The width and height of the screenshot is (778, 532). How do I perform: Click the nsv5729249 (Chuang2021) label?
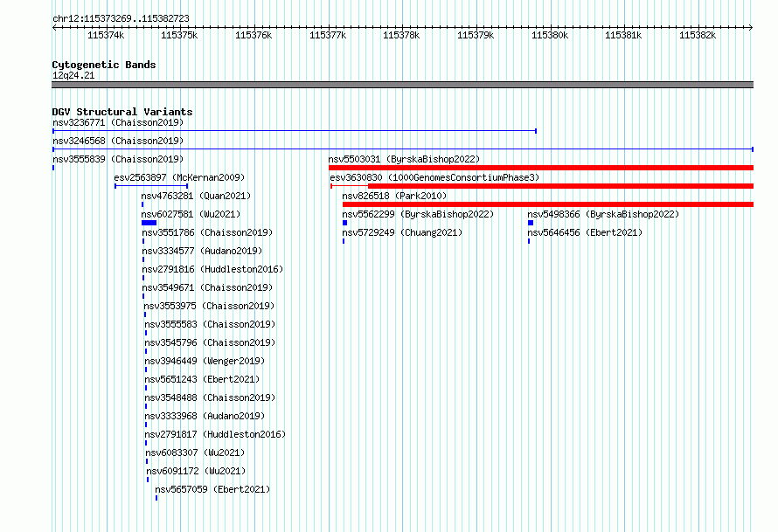(x=402, y=232)
